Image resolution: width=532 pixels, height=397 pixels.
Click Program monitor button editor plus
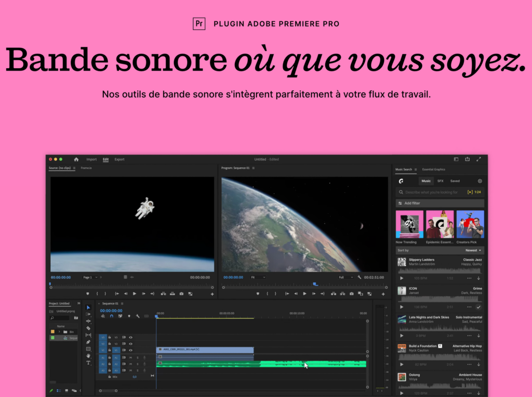[x=383, y=294]
